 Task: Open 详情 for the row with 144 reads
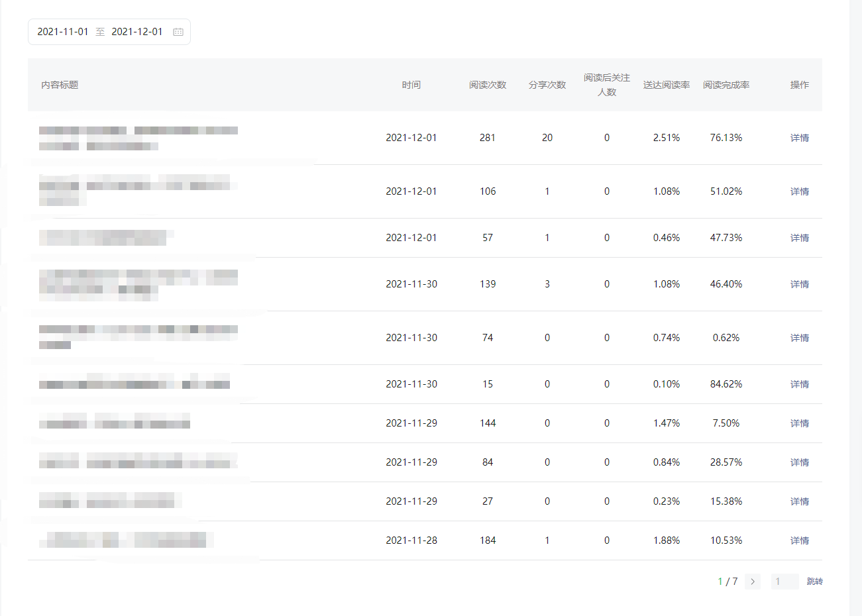point(800,423)
